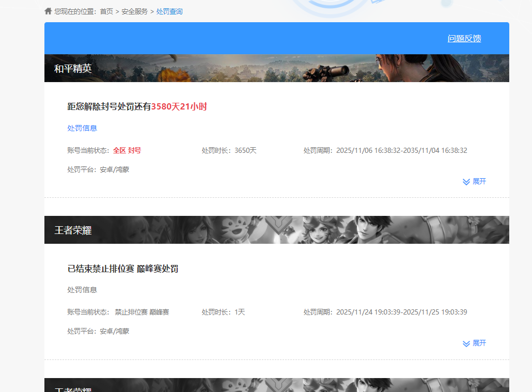Viewport: 532px width, 392px height.
Task: Select the 处罚查询 breadcrumb entry
Action: [170, 11]
